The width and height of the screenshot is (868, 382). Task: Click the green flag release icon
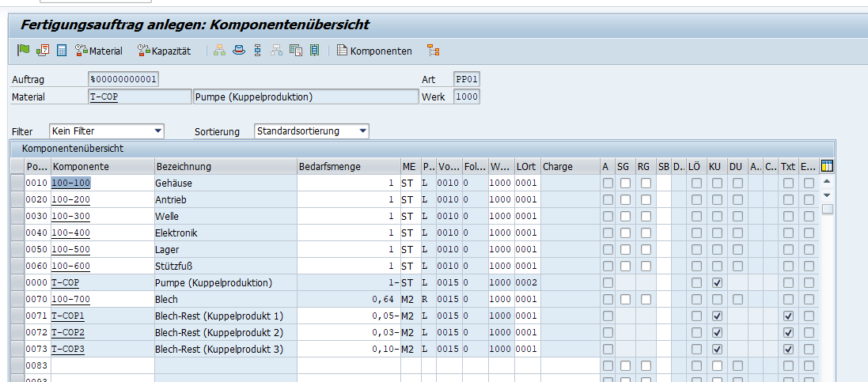pyautogui.click(x=23, y=51)
